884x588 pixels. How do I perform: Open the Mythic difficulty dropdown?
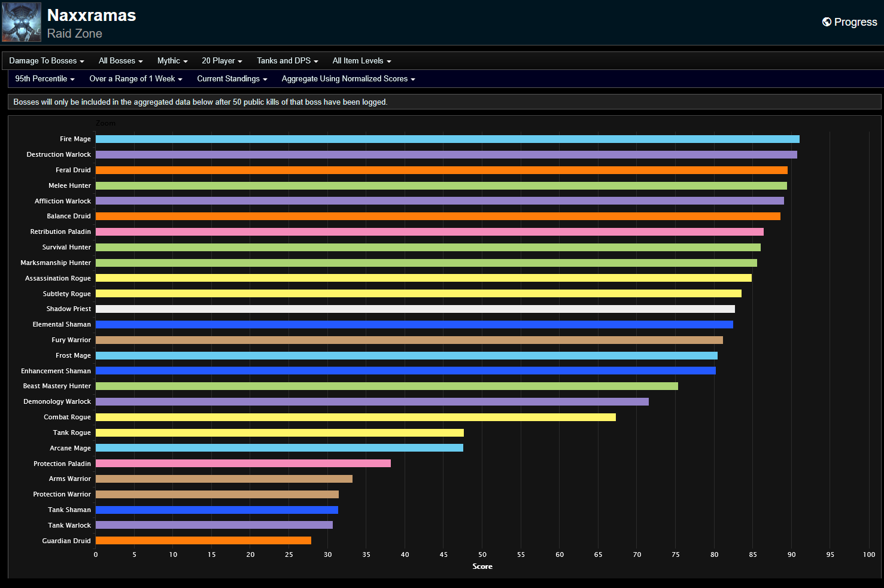coord(172,61)
